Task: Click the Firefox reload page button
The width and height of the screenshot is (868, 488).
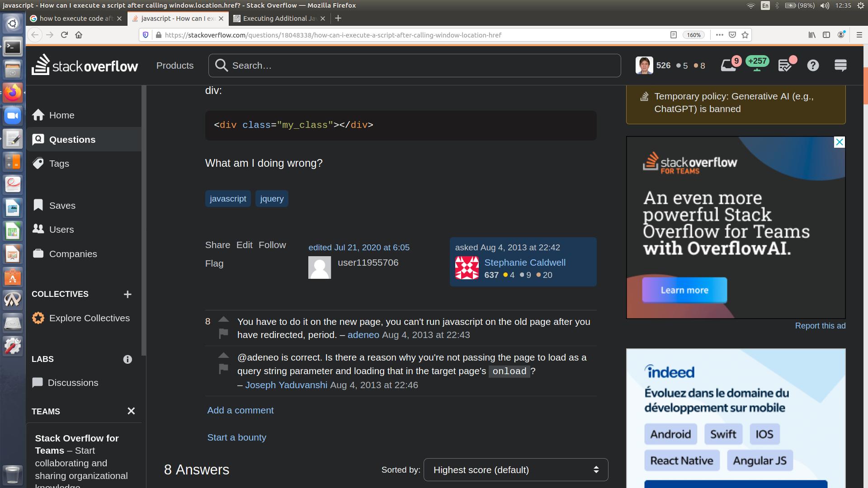Action: (x=64, y=35)
